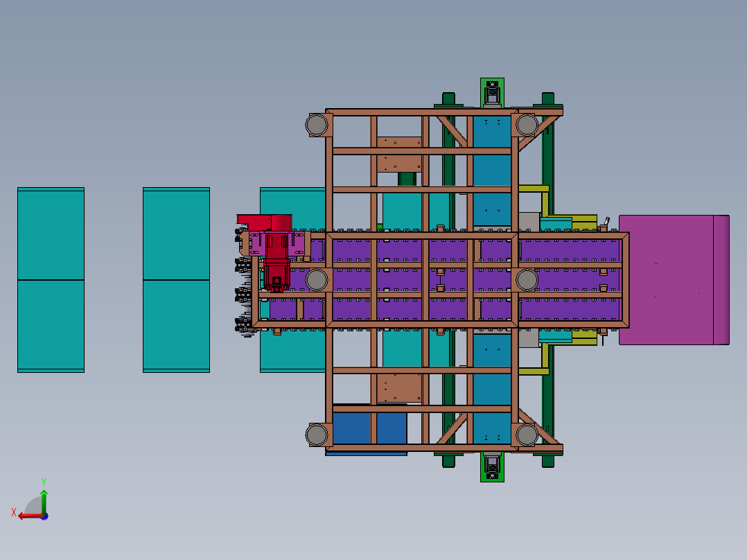
Task: Select the gray round foot at mid-left of the frame
Action: (317, 280)
